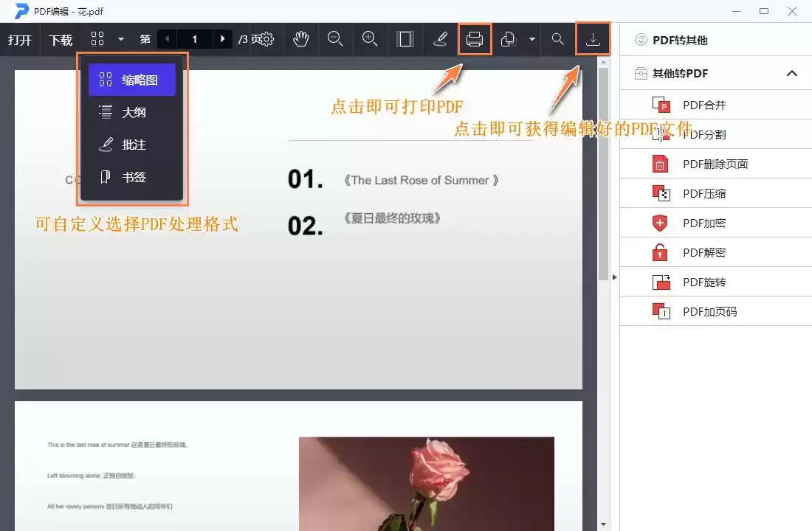Click the signature pen icon
The image size is (812, 531).
click(x=440, y=39)
